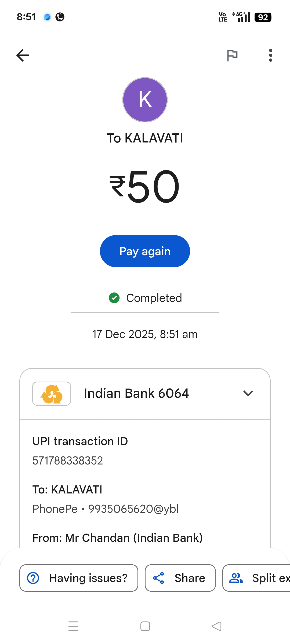Tap the people group split icon
This screenshot has height=644, width=290.
236,578
